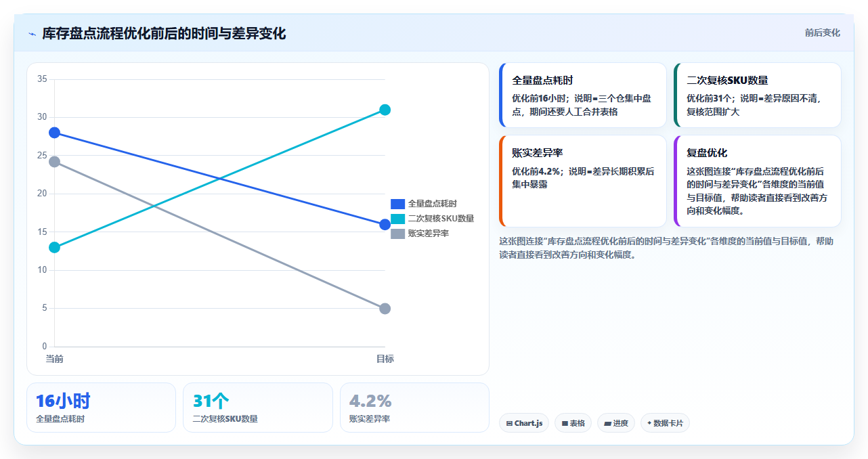Click the blue data point at 目标 value 16
Viewport: 868px width, 459px height.
(385, 225)
